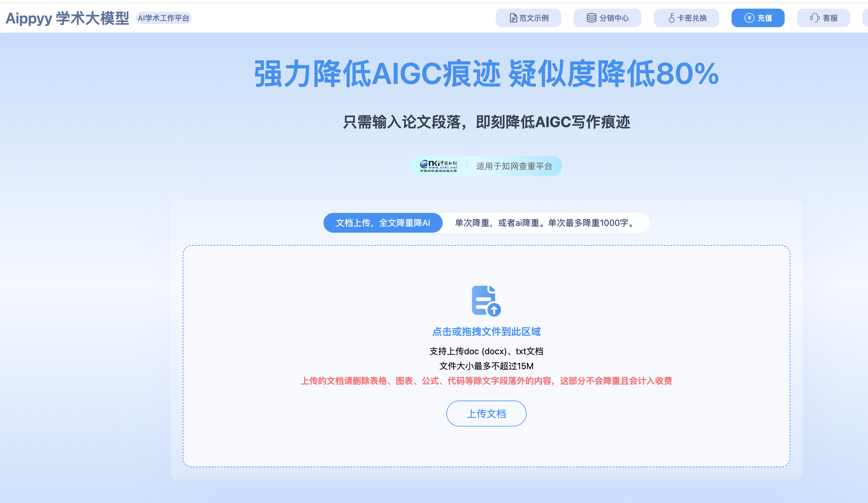Click the key icon beside 卡密兑换
868x503 pixels.
click(x=671, y=18)
